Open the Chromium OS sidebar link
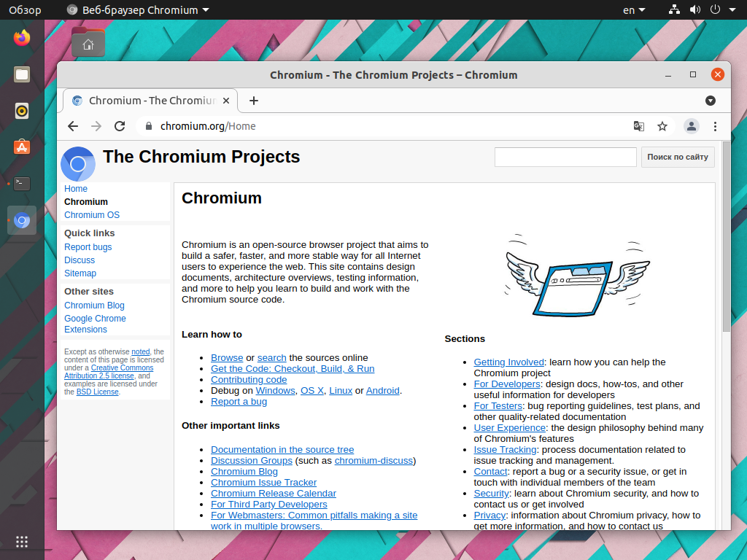 click(x=92, y=215)
